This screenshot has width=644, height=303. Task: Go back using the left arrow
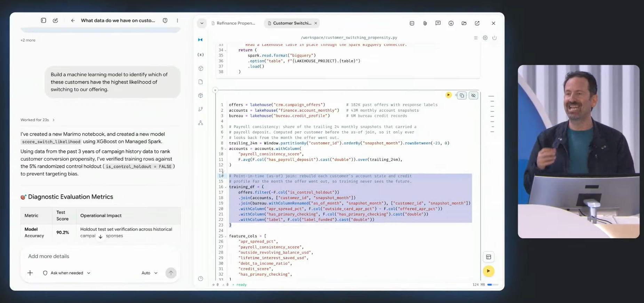[x=73, y=21]
